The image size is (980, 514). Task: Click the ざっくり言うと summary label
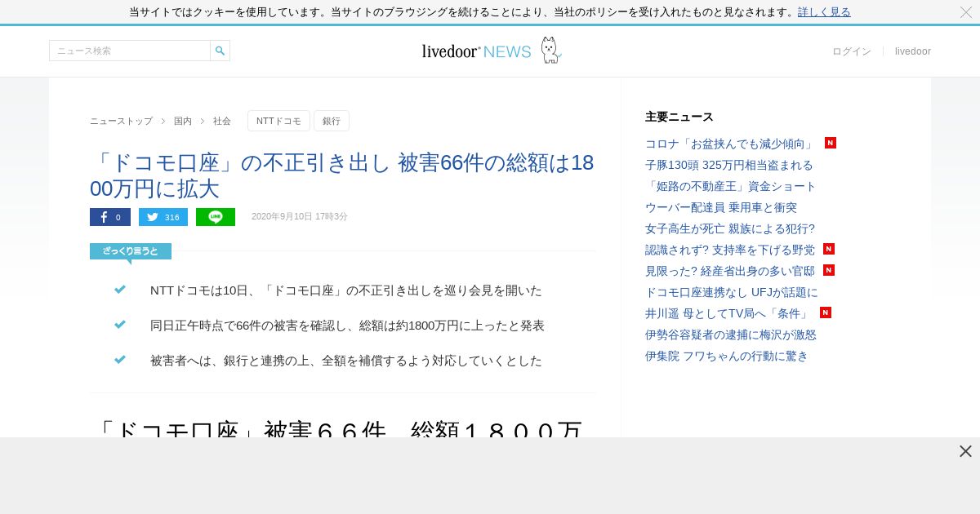click(131, 251)
